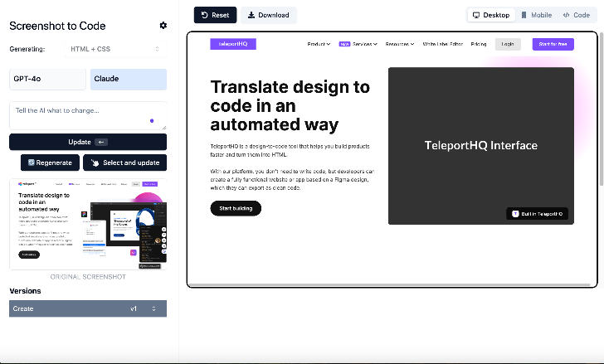Switch to the Code view tab

[x=577, y=15]
